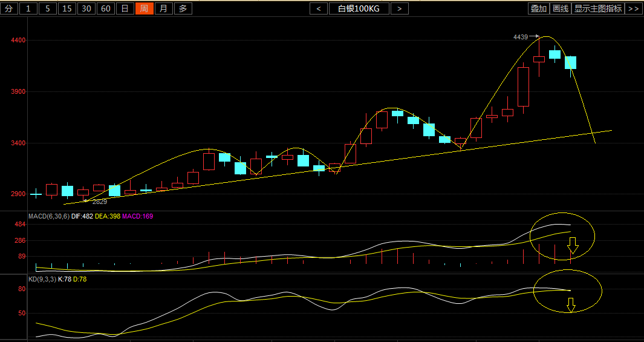Open the multi-period (多) view
The image size is (644, 342).
click(183, 8)
